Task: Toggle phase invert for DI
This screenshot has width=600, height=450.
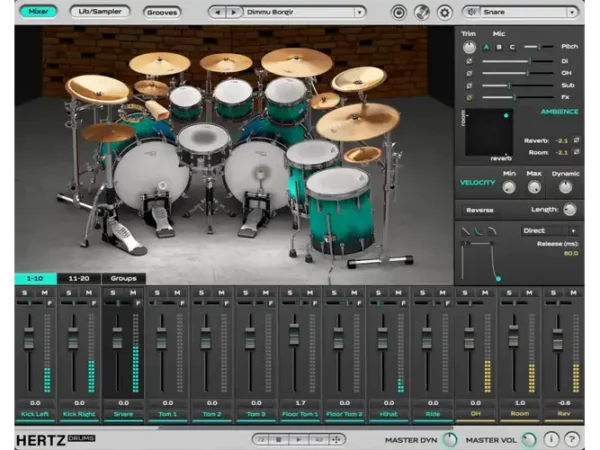Action: tap(469, 61)
